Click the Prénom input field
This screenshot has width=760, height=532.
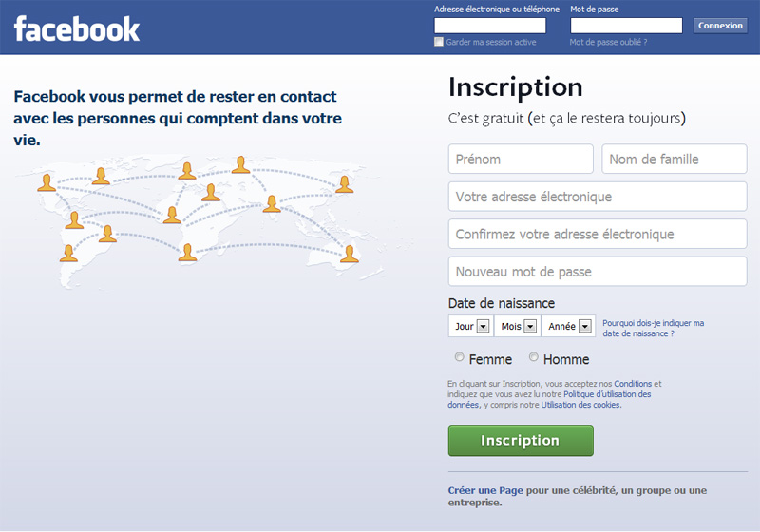pyautogui.click(x=521, y=159)
